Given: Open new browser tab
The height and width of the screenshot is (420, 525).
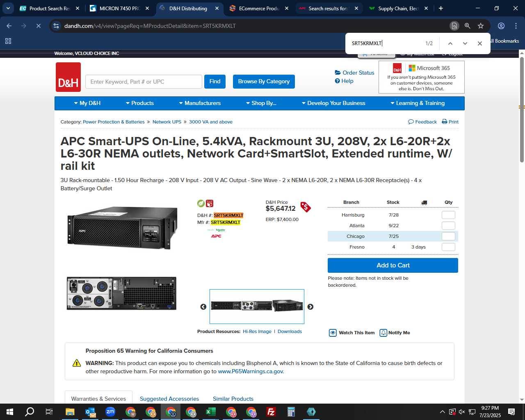Looking at the screenshot, I should point(441,8).
